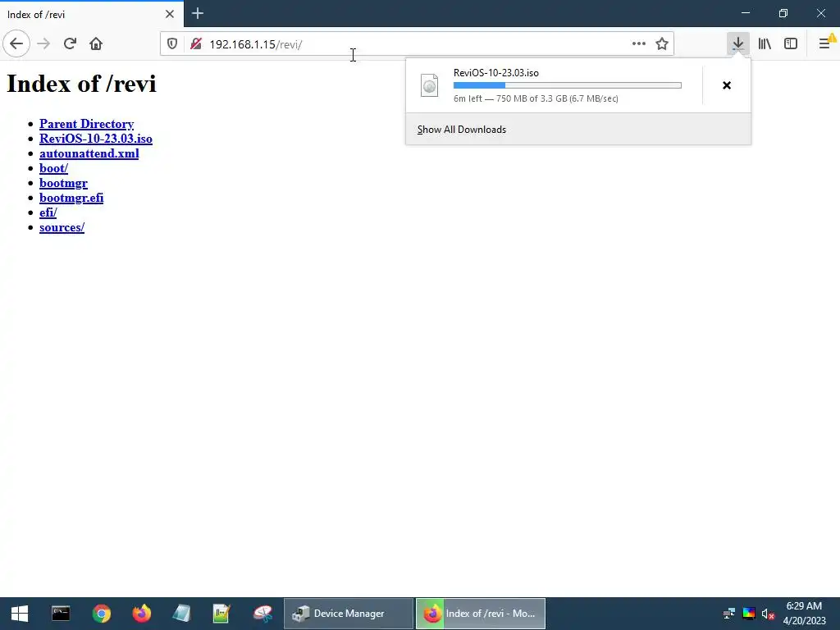
Task: Click the colorful display tray icon
Action: tap(749, 614)
